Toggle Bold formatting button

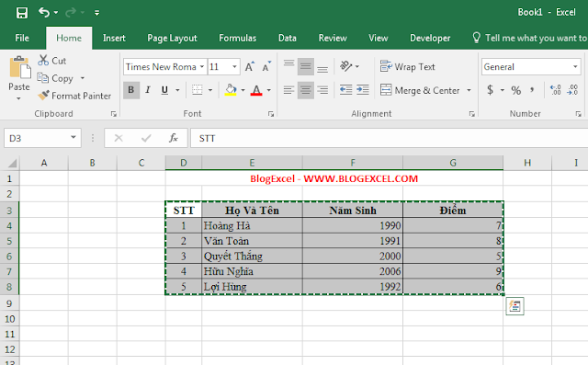pyautogui.click(x=131, y=90)
